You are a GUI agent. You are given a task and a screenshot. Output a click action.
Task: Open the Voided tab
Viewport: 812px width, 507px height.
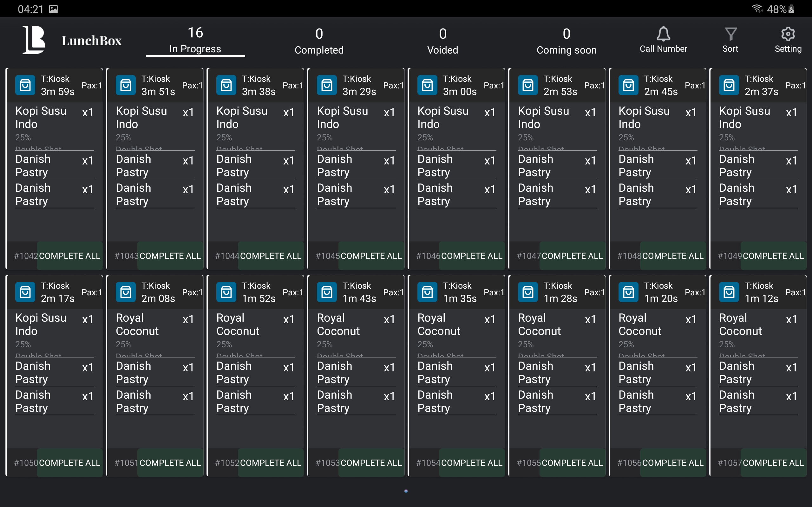[442, 41]
